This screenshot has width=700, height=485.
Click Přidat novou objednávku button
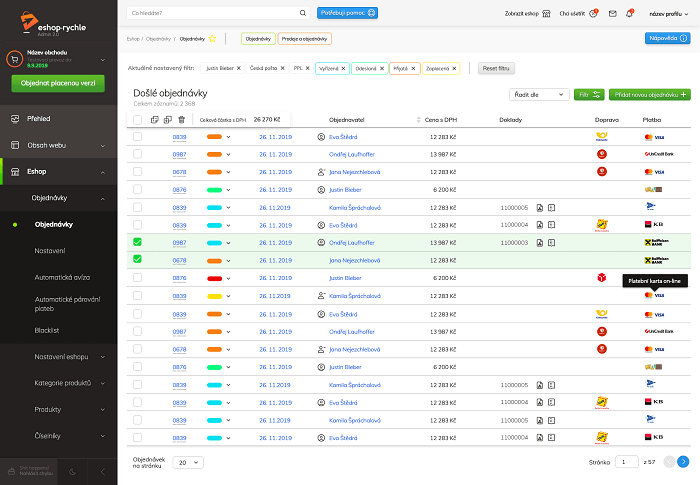(650, 95)
